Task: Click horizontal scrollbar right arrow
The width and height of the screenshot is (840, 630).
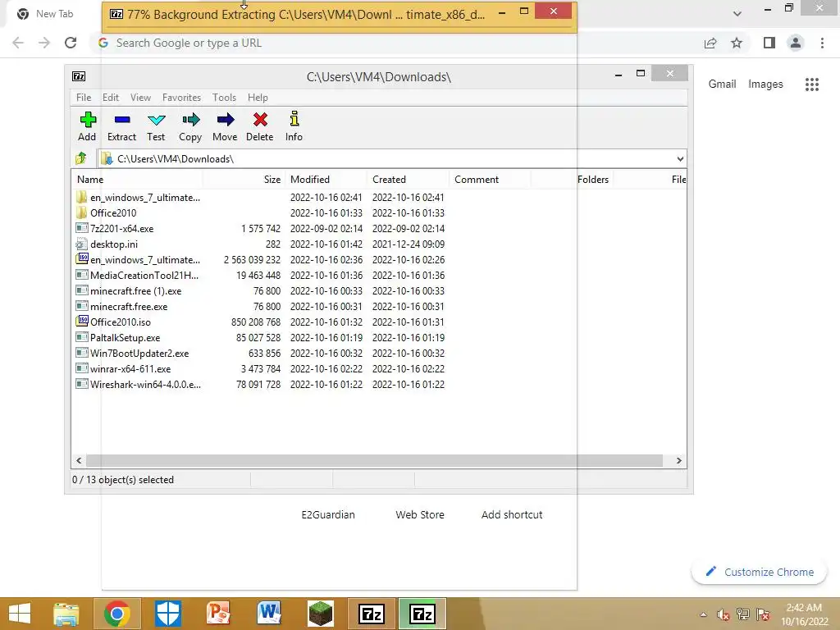Action: (678, 461)
